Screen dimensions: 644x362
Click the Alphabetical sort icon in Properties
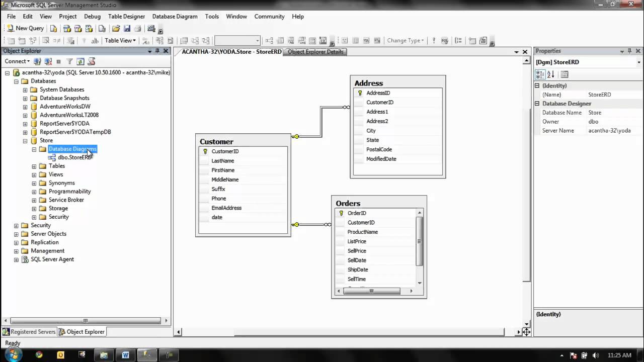[x=550, y=74]
